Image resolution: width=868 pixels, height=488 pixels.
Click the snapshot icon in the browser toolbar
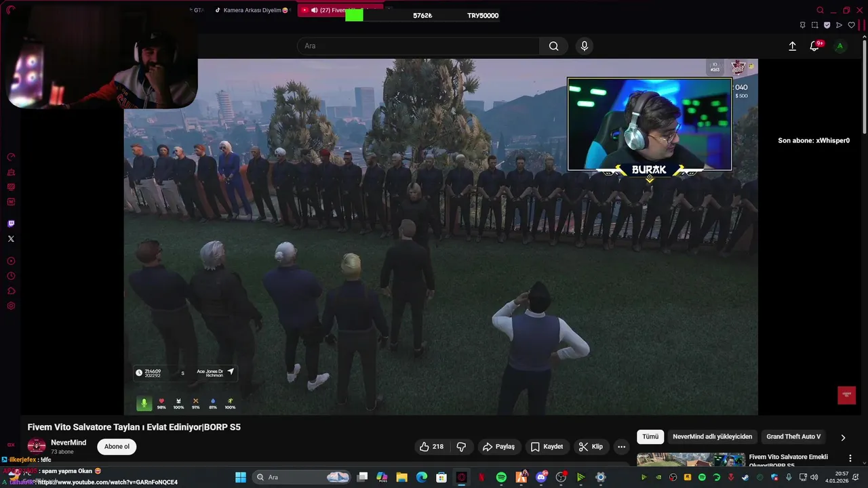pos(814,25)
